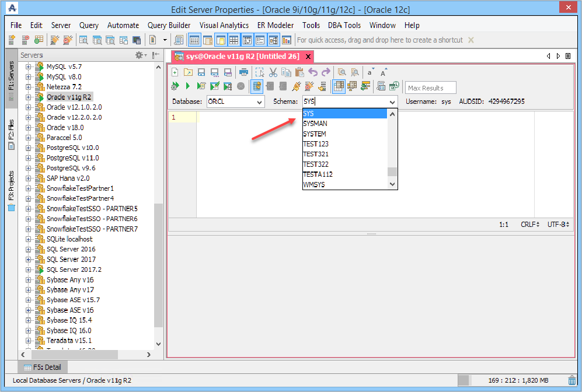Click the Paste clipboard icon
The width and height of the screenshot is (582, 392).
tap(299, 72)
